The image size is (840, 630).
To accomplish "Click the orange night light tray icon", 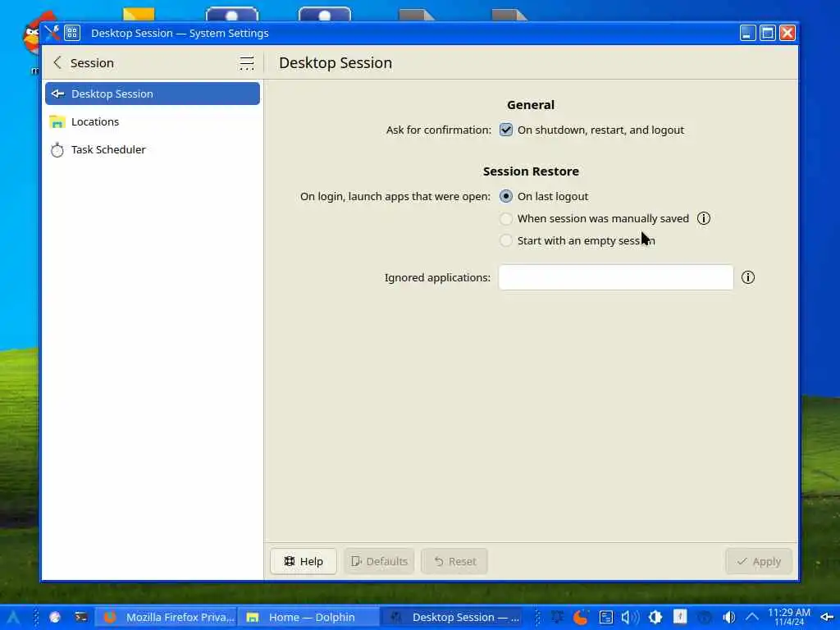I will click(x=581, y=618).
